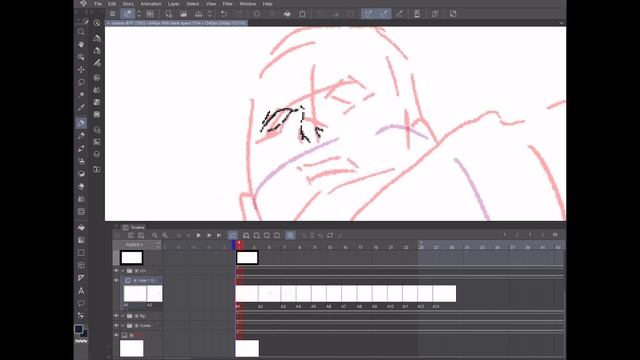Select the Ruler tool
Screen dimensions: 640x360
(x=81, y=278)
